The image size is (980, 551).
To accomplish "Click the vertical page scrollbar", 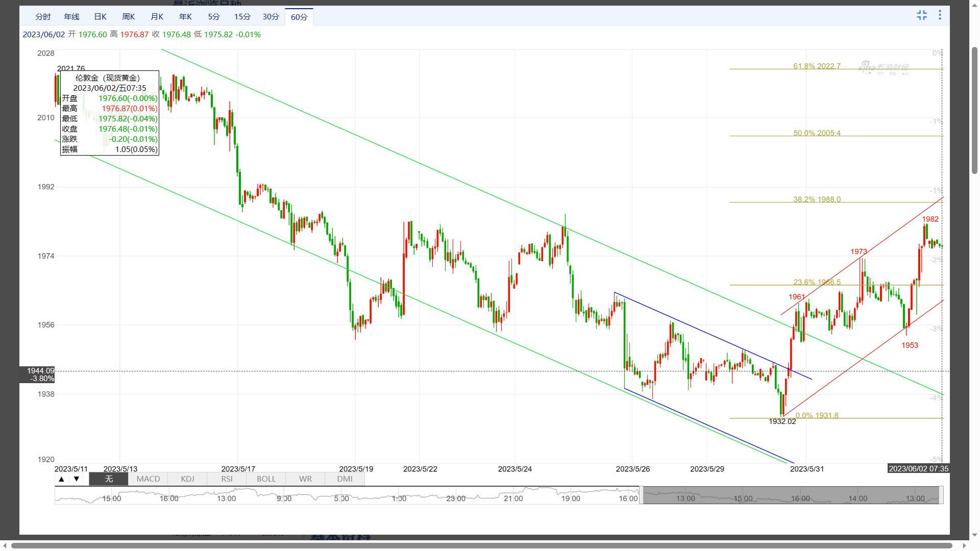I will point(974,110).
